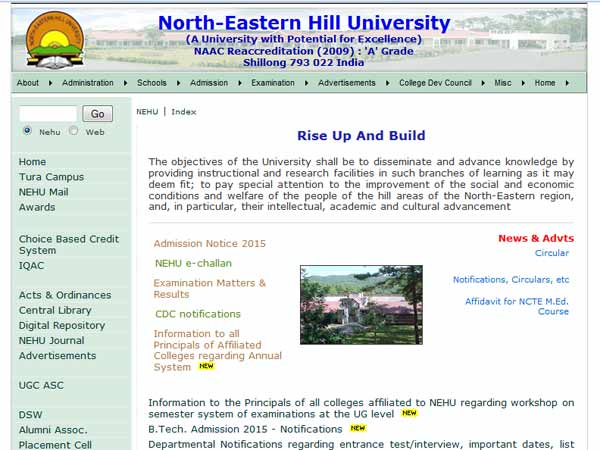
Task: Open Admission Notice 2015 link
Action: tap(209, 244)
